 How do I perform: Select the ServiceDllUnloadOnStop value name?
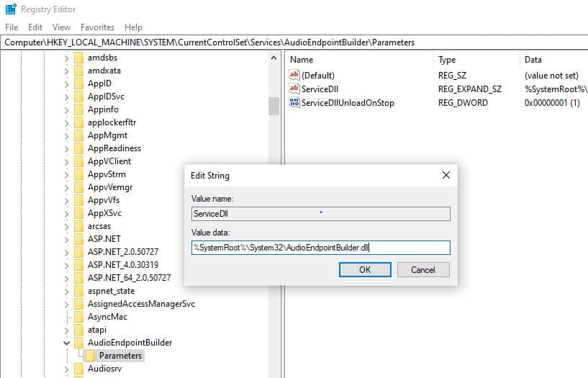[x=348, y=103]
